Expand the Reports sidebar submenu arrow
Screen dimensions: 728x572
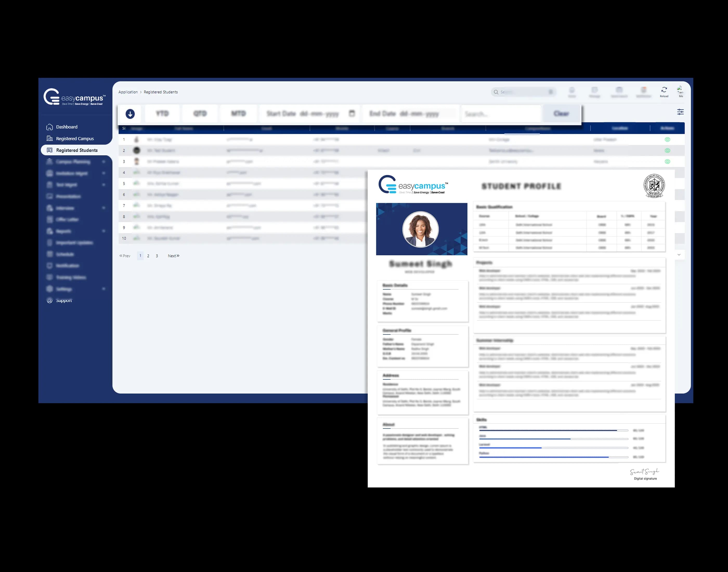tap(104, 231)
